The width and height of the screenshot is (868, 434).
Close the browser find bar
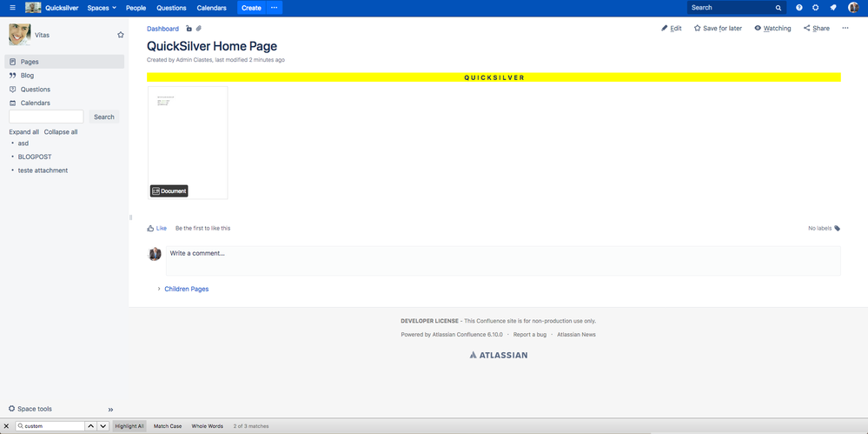click(7, 426)
